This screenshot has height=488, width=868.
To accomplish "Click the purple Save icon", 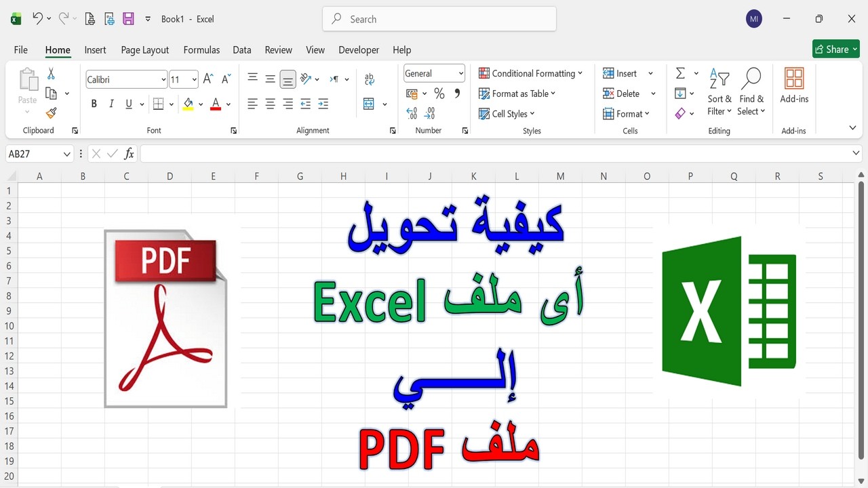I will [128, 19].
